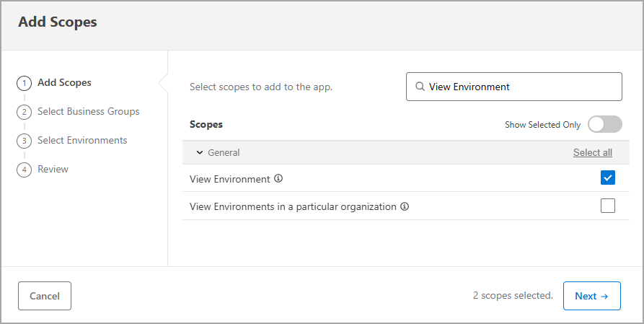This screenshot has height=324, width=644.
Task: Uncheck the View Environment scope checkbox
Action: pyautogui.click(x=608, y=178)
